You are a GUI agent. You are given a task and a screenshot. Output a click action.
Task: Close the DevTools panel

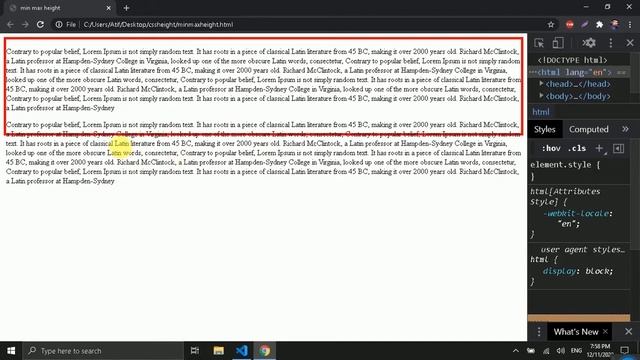pos(630,43)
